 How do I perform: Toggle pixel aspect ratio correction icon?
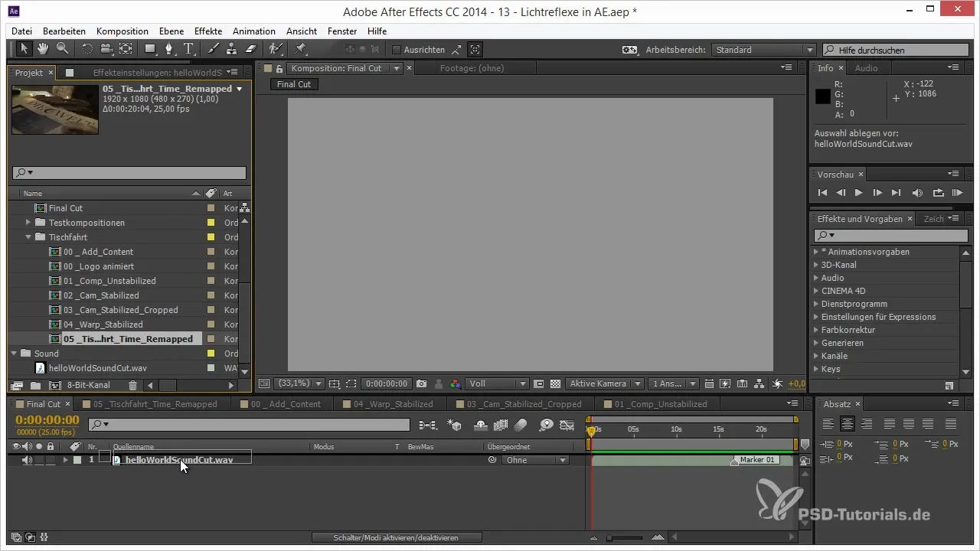point(708,383)
